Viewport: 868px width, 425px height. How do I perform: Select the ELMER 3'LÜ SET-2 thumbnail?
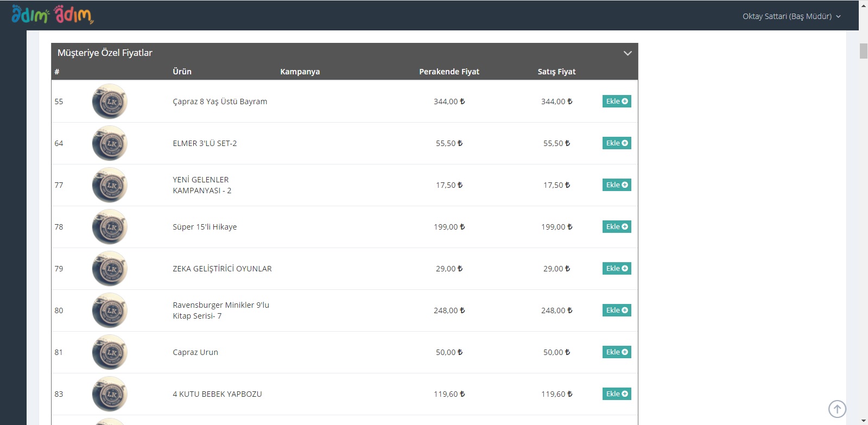point(110,143)
